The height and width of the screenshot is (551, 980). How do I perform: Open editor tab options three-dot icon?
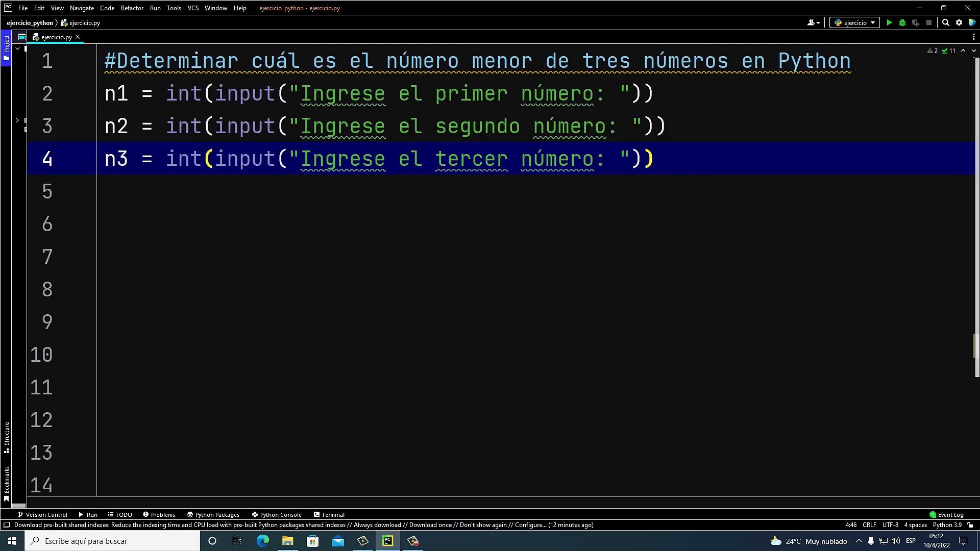[973, 37]
